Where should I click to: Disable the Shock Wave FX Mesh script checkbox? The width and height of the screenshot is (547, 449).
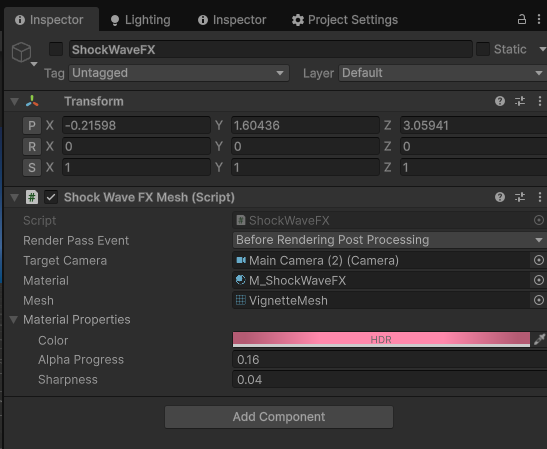pyautogui.click(x=51, y=197)
